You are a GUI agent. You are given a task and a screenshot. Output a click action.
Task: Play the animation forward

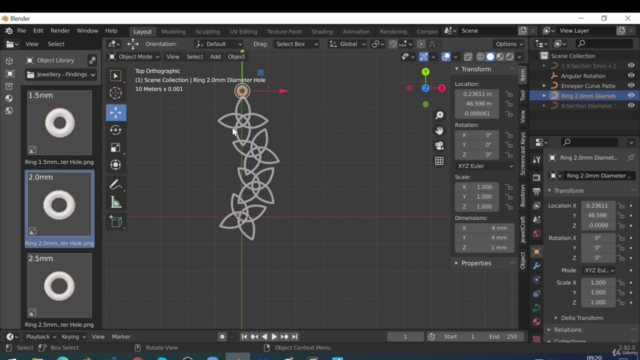click(274, 337)
